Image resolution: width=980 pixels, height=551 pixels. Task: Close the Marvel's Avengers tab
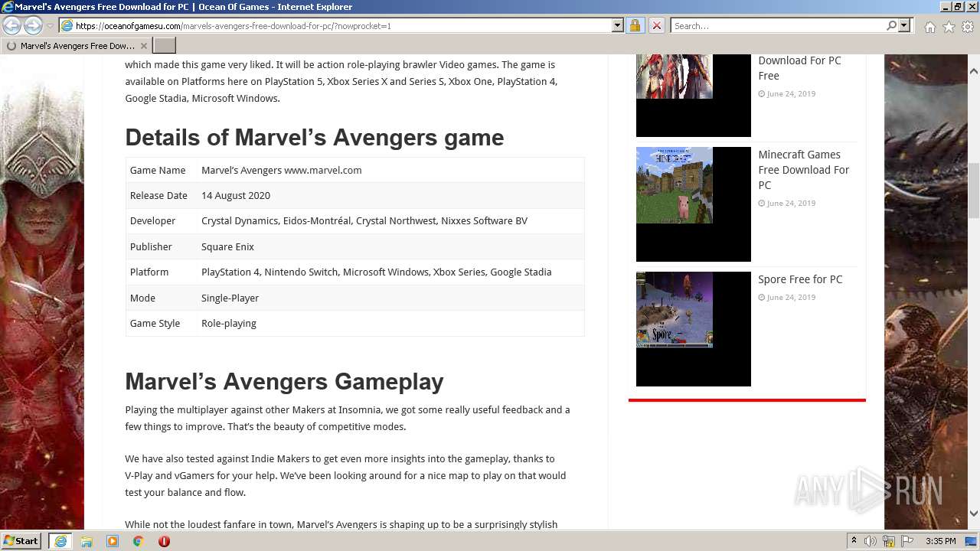[143, 46]
